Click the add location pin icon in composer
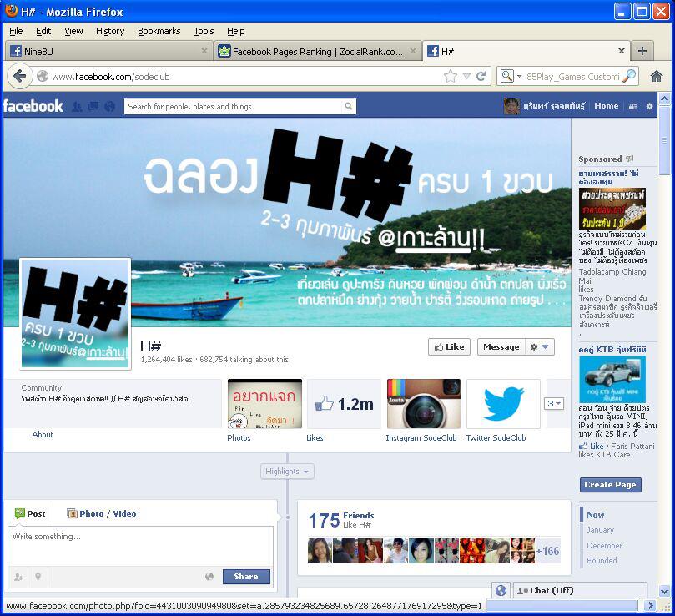Screen dimensions: 675x616 (x=38, y=577)
